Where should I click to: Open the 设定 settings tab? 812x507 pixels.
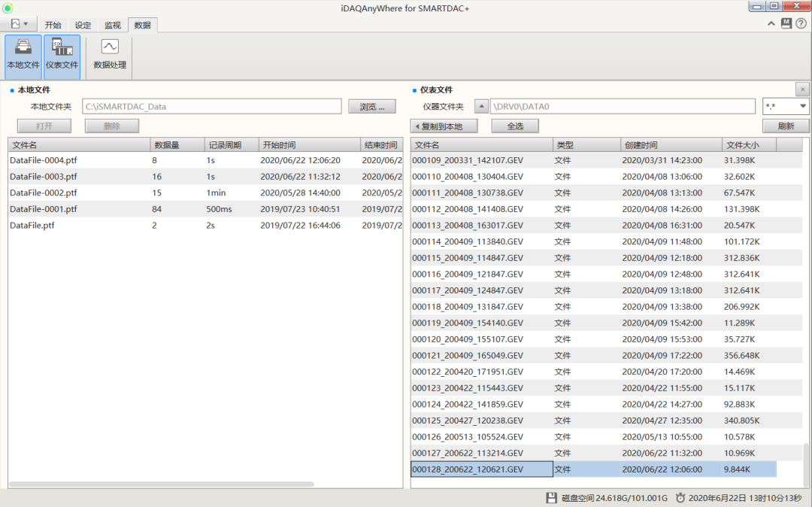[x=83, y=25]
